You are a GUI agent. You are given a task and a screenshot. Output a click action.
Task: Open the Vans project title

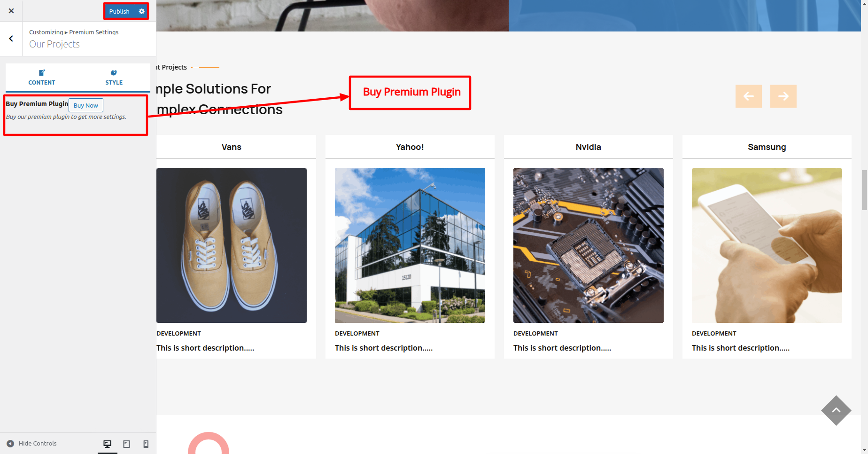coord(231,147)
